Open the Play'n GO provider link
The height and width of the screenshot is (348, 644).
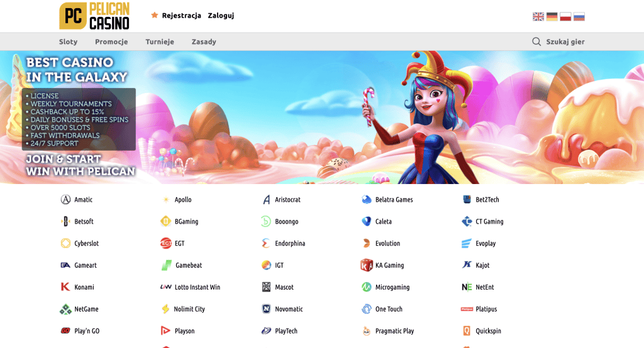pyautogui.click(x=80, y=330)
